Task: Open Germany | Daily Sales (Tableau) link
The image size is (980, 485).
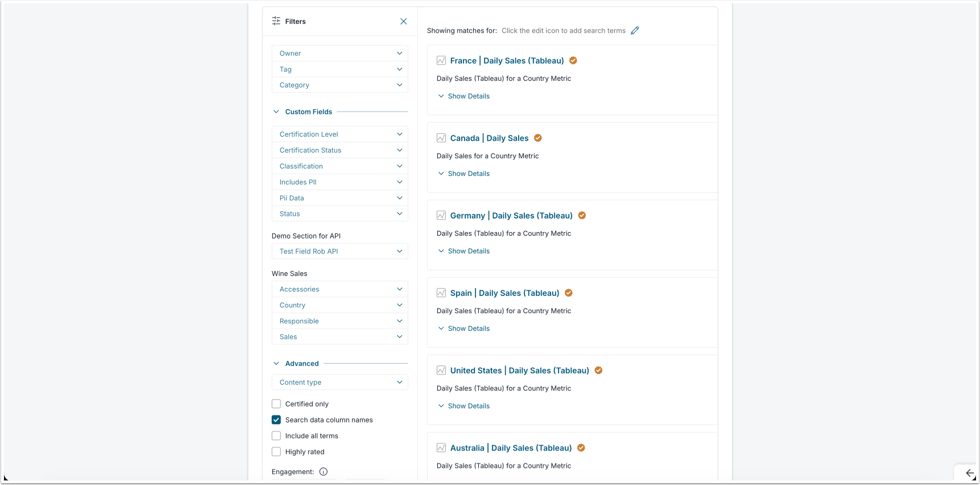Action: [511, 216]
